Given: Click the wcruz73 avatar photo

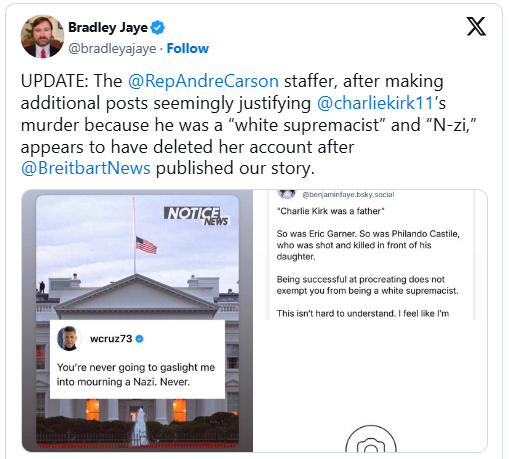Looking at the screenshot, I should tap(70, 338).
